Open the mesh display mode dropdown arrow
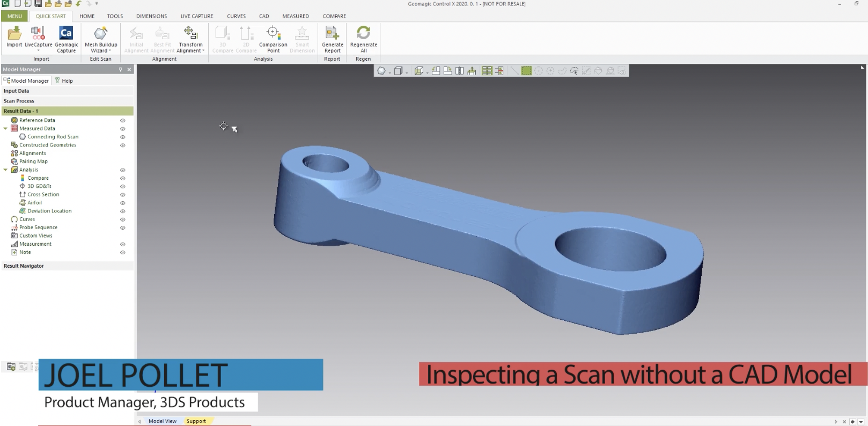Viewport: 868px width, 426px height. [x=389, y=72]
